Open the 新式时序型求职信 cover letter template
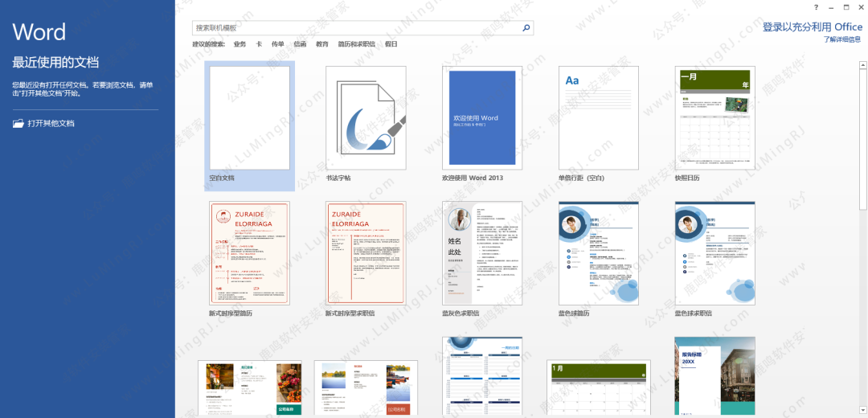 click(366, 259)
